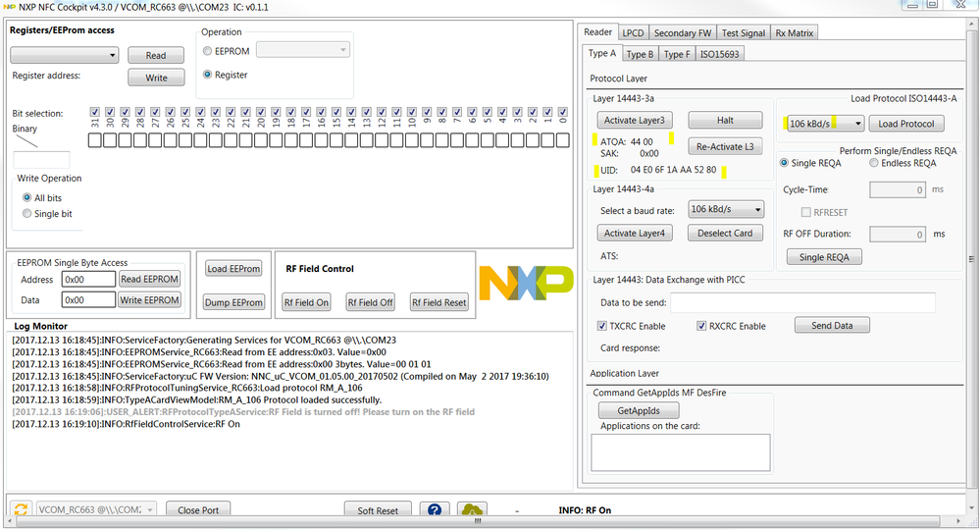This screenshot has width=980, height=530.
Task: Select the ISO15693 sub-tab
Action: pos(719,54)
